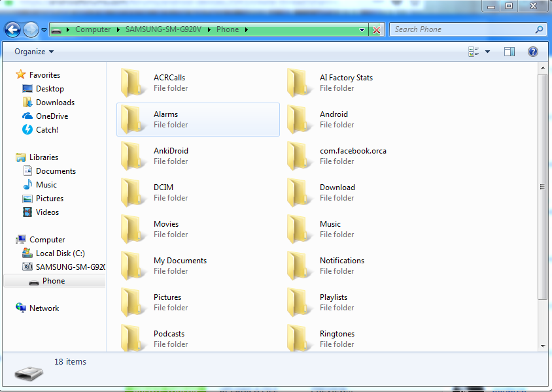Image resolution: width=552 pixels, height=392 pixels.
Task: Select the Ringtones folder icon
Action: (298, 338)
